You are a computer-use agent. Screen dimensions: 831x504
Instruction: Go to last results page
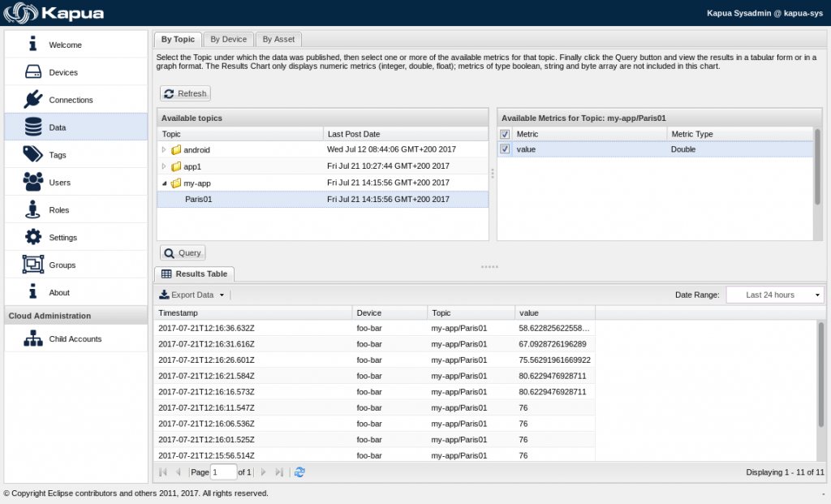coord(279,472)
